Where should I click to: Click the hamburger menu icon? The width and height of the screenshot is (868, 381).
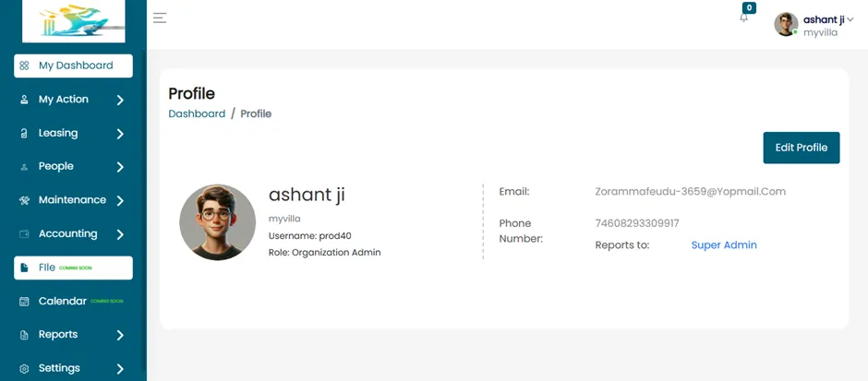(160, 18)
